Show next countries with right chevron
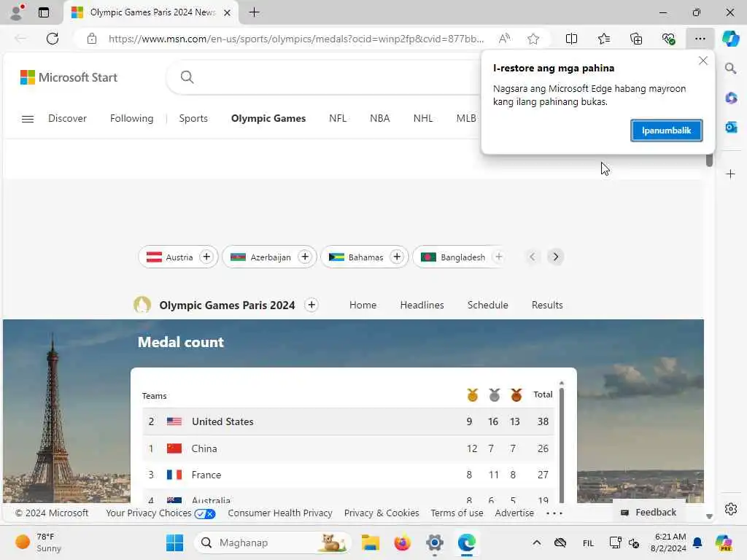 [x=555, y=257]
